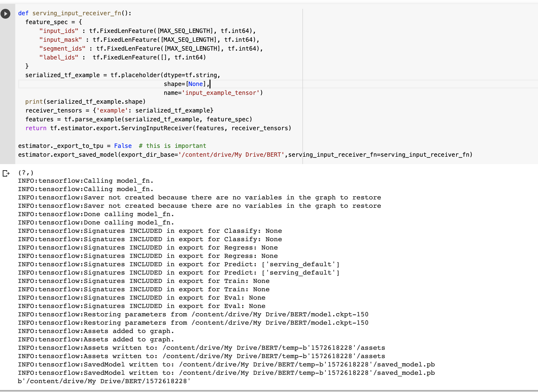Image resolution: width=538 pixels, height=392 pixels.
Task: Click the word feature_spec in the code
Action: pyautogui.click(x=47, y=22)
